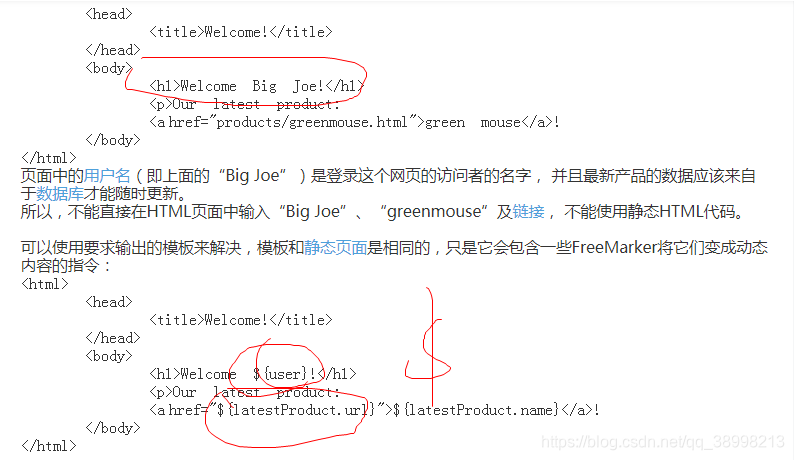Click the second Welcome! title tag line

click(x=241, y=320)
